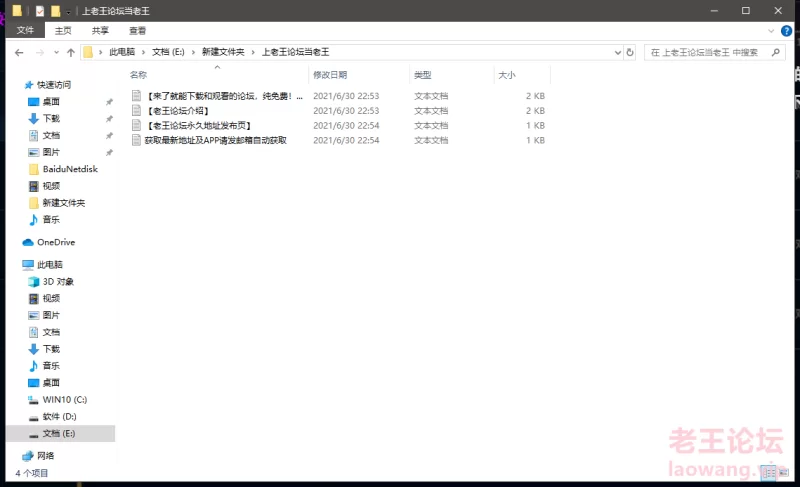Open the quick access toolbar customize dropdown
This screenshot has width=800, height=487.
coord(68,11)
